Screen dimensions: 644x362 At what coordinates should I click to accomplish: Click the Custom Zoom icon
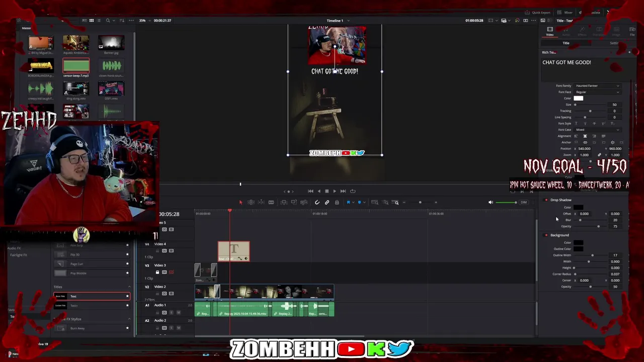click(395, 202)
